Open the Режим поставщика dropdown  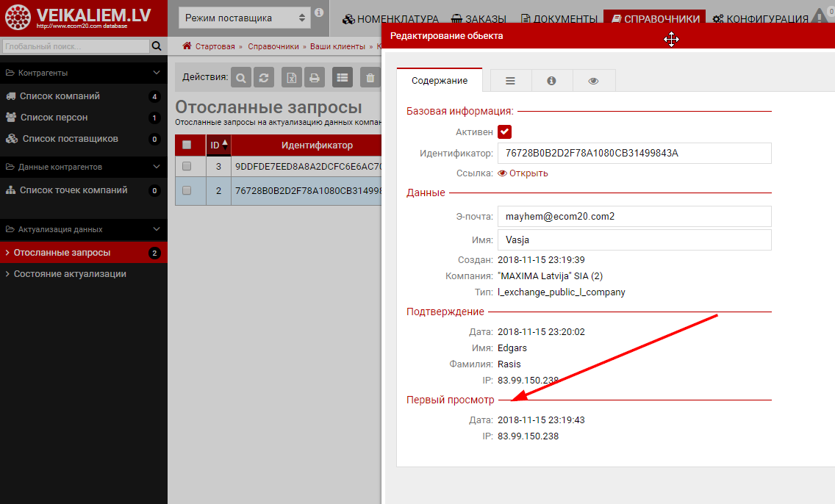pos(244,18)
